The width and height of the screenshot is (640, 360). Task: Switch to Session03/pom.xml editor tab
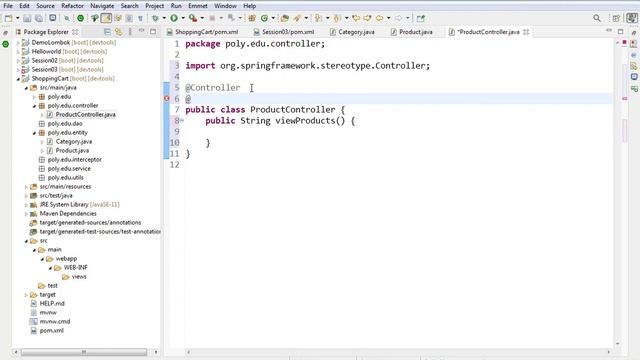pyautogui.click(x=284, y=31)
